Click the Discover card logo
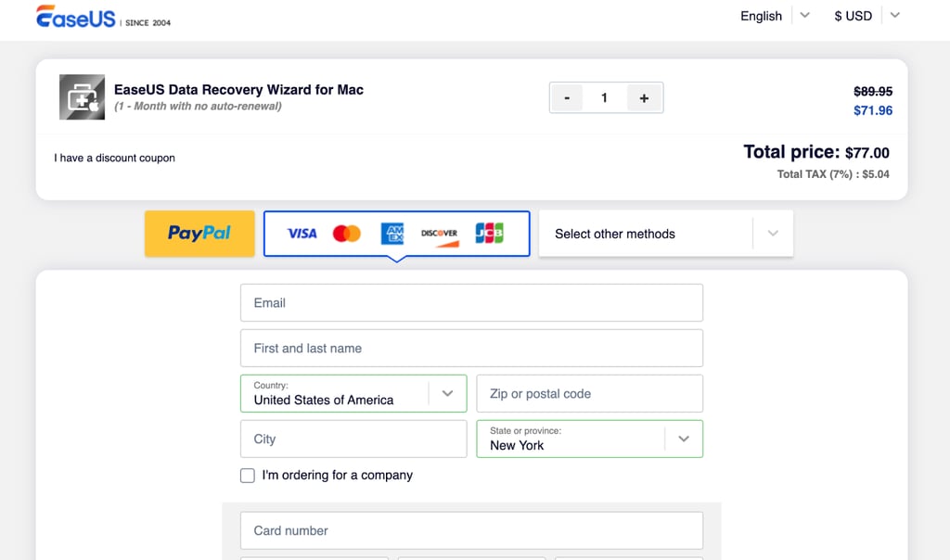The height and width of the screenshot is (560, 950). coord(439,236)
